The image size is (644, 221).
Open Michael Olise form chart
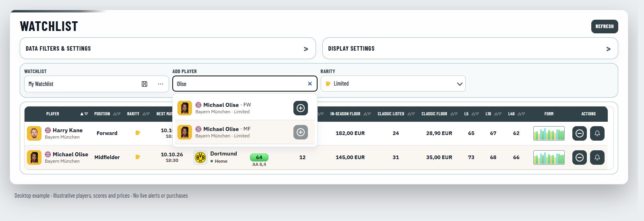549,158
